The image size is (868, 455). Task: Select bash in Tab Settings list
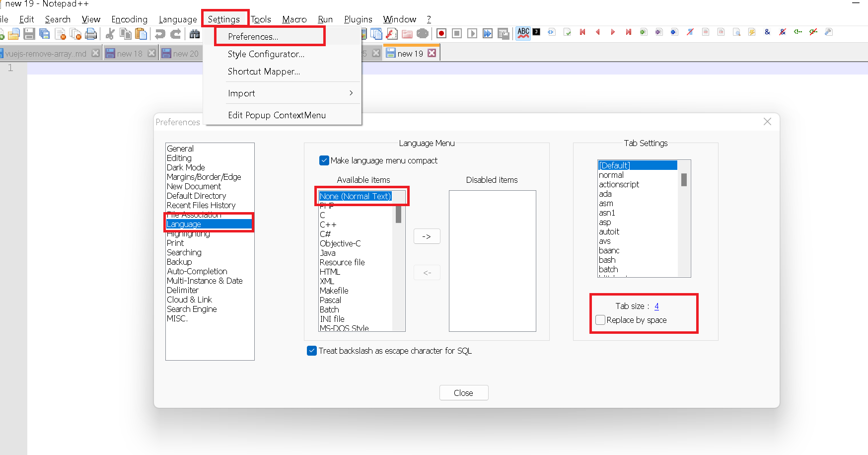coord(607,259)
